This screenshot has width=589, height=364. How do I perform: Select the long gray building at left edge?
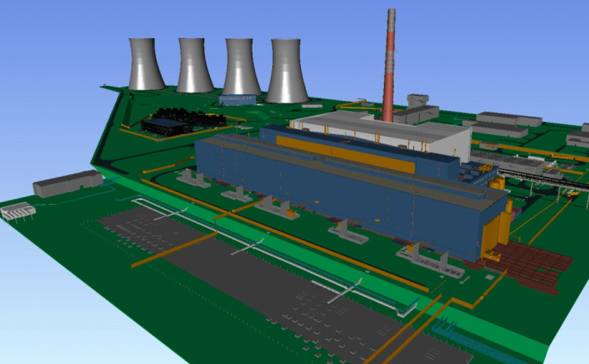68,184
